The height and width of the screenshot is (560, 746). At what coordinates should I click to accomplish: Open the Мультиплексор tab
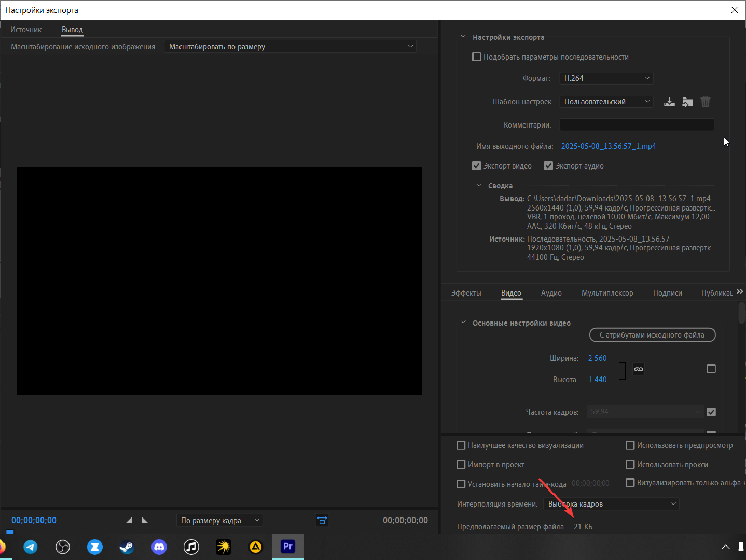[607, 293]
